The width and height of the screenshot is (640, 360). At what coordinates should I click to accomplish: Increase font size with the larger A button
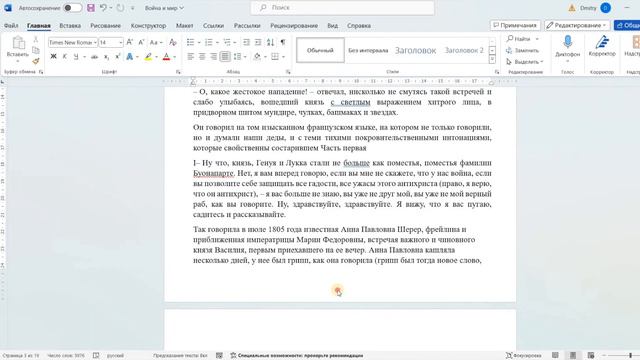(x=129, y=42)
